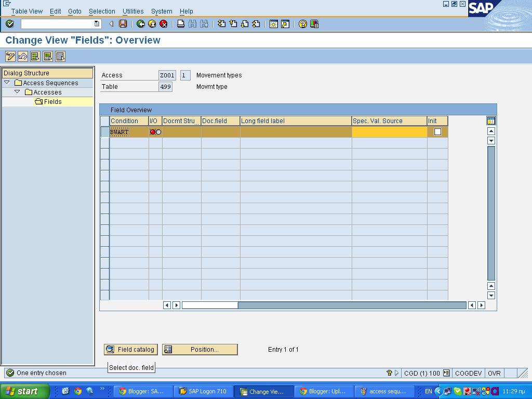Click the Customize Local Layout icon

[x=314, y=24]
